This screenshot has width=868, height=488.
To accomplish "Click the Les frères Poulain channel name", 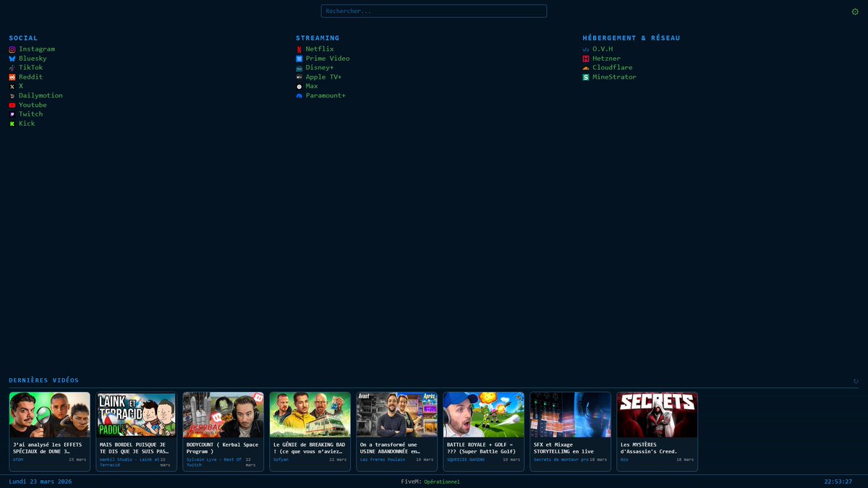I will (x=383, y=460).
